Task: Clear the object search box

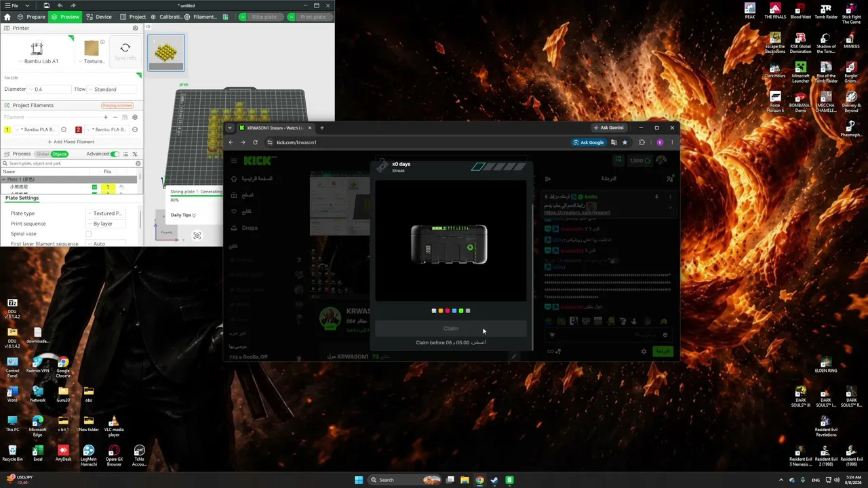Action: point(138,163)
